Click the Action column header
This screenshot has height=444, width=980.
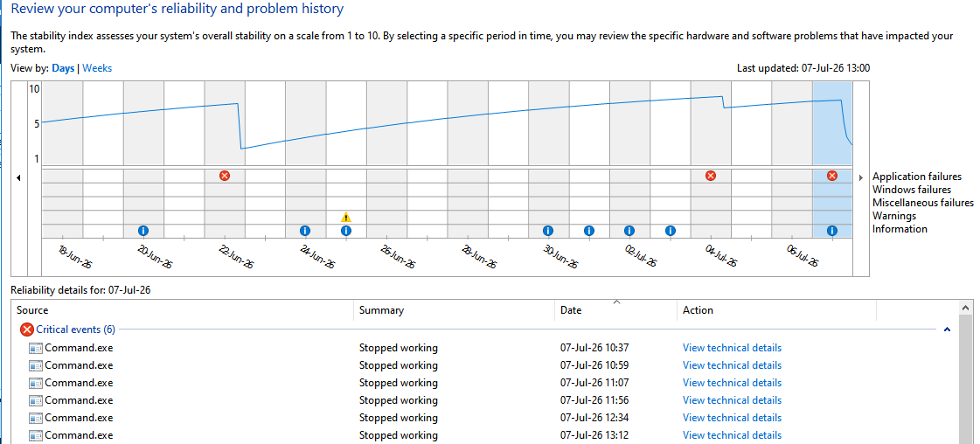click(777, 310)
